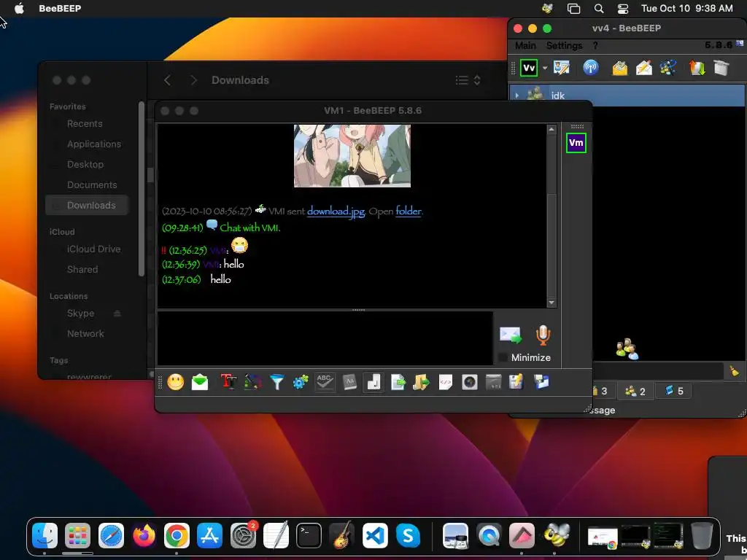Open Documents in Finder sidebar

point(92,184)
